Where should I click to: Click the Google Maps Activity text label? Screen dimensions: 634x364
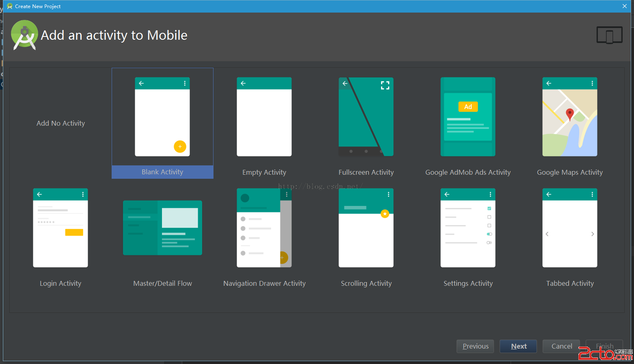pos(569,172)
